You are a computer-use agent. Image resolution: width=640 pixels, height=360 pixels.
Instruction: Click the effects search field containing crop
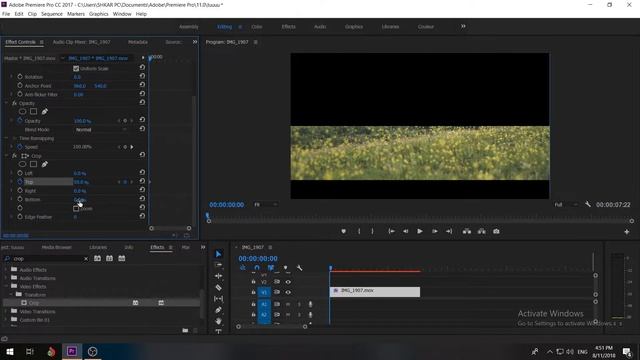47,258
